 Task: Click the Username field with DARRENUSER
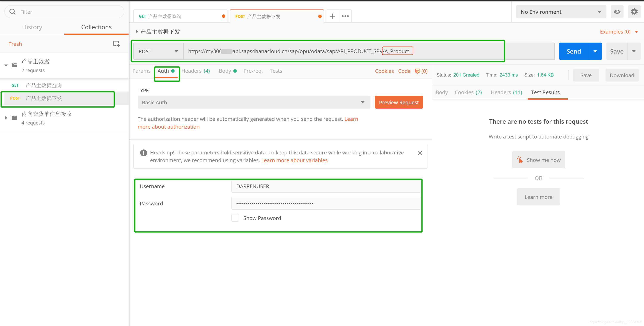(326, 186)
